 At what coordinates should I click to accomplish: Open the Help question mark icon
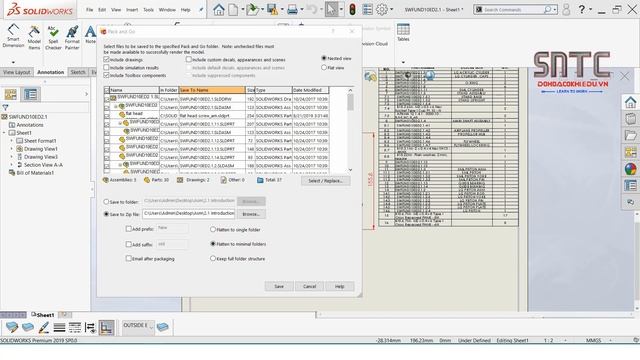[582, 9]
